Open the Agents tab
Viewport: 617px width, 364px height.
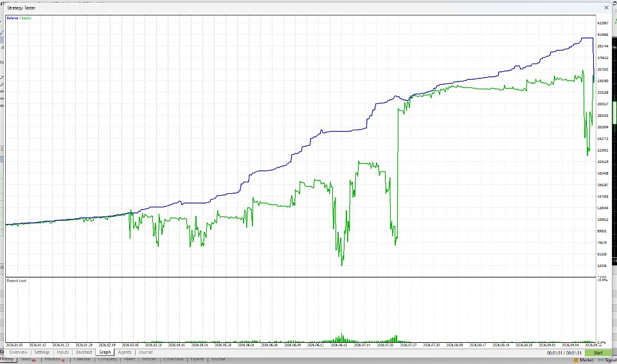pyautogui.click(x=125, y=352)
